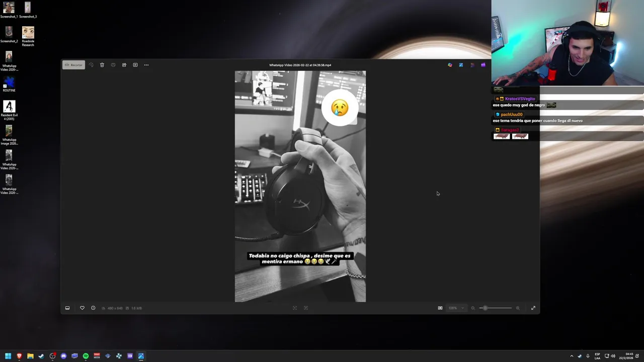Viewport: 644px width, 362px height.
Task: Click the blue edit app icon in toolbar
Action: tap(461, 65)
